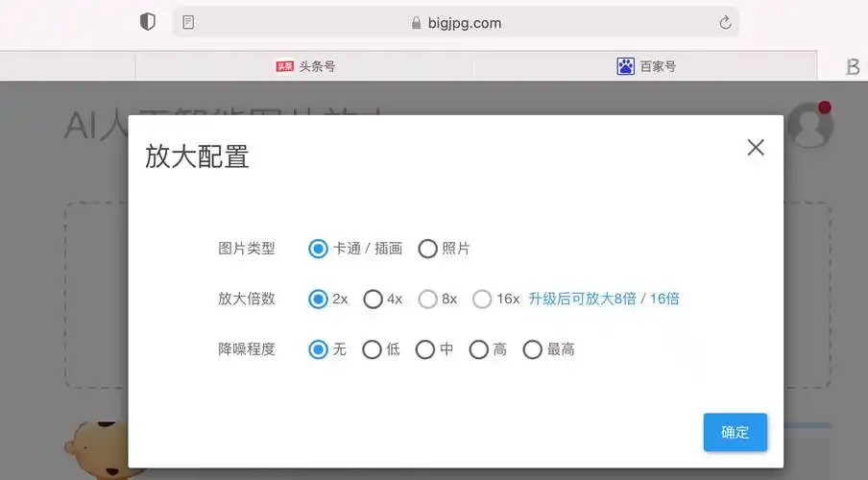The width and height of the screenshot is (868, 480).
Task: Click the 放大倍数 label
Action: point(247,299)
